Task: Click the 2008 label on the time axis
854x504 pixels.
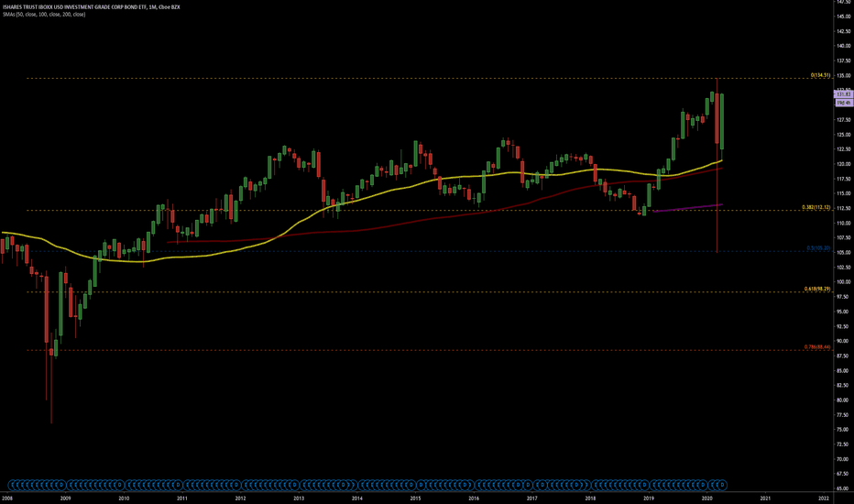Action: tap(7, 498)
